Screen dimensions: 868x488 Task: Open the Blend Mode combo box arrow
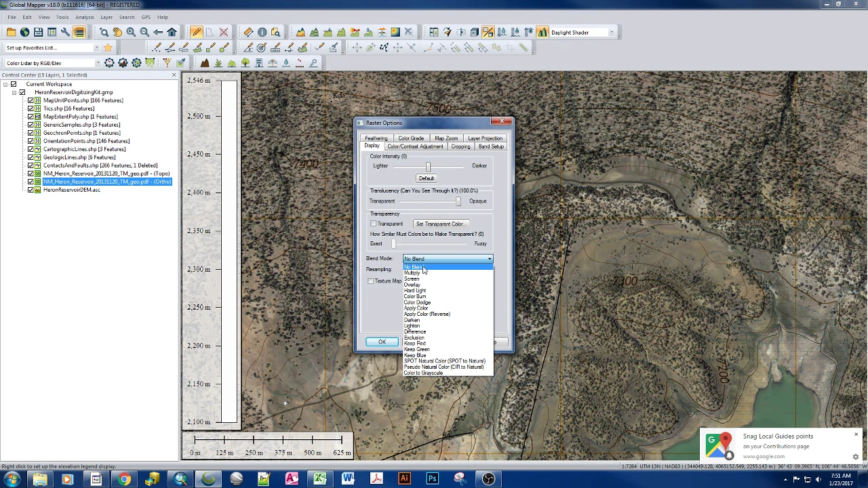point(489,259)
